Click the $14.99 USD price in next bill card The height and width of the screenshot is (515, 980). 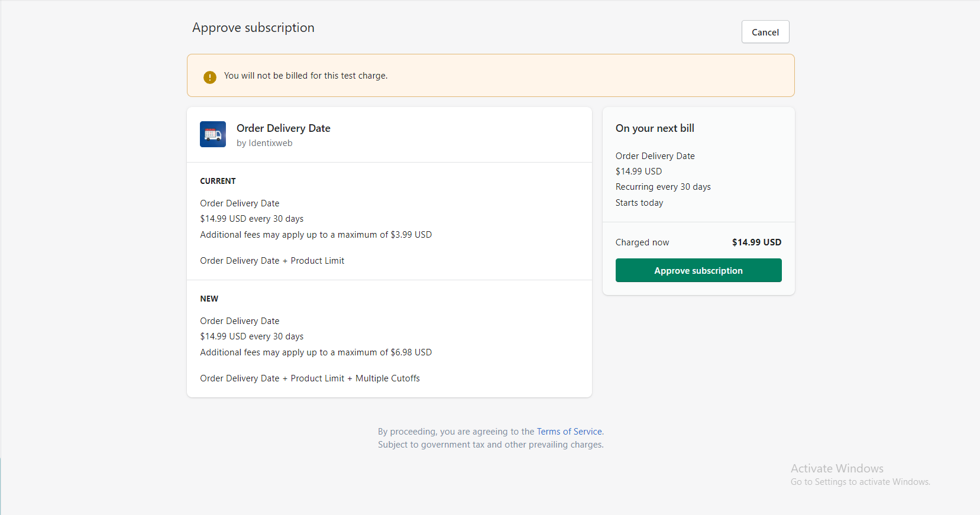pos(639,171)
